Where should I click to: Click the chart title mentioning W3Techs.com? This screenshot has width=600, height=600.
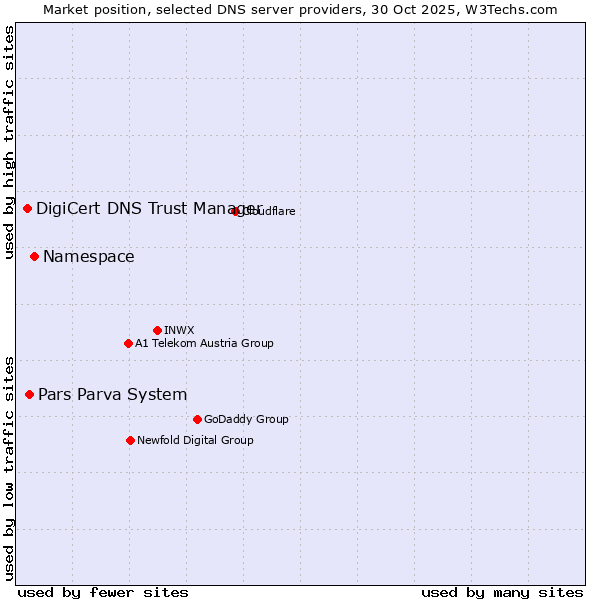click(300, 9)
